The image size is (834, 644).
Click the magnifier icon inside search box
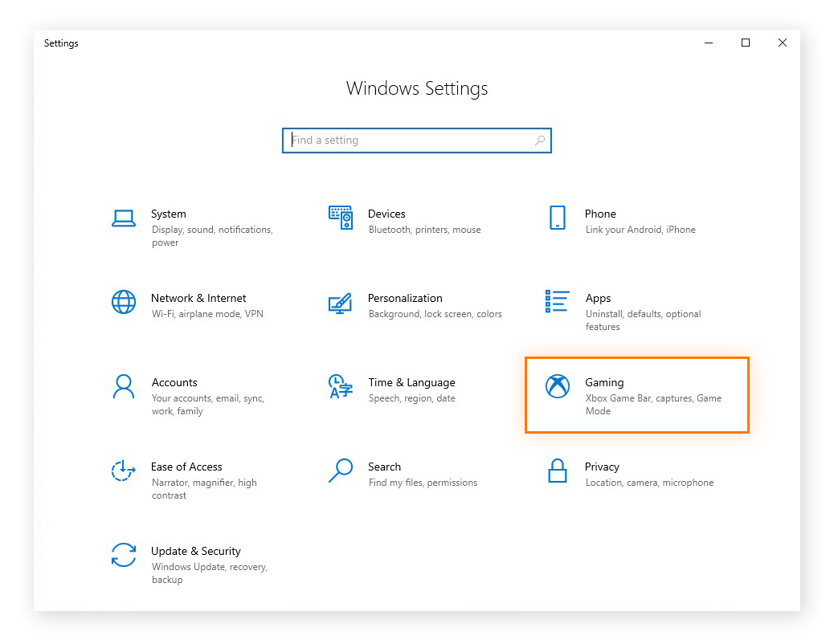(x=540, y=141)
